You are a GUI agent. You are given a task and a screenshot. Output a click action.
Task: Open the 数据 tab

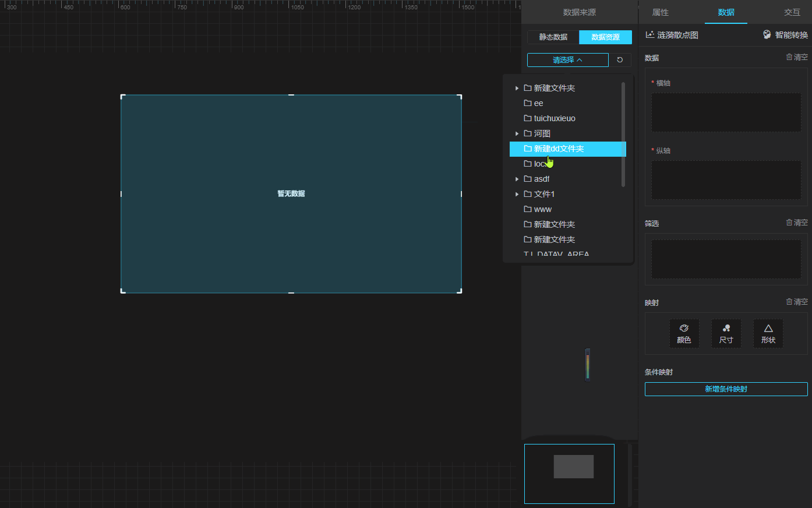pyautogui.click(x=726, y=12)
